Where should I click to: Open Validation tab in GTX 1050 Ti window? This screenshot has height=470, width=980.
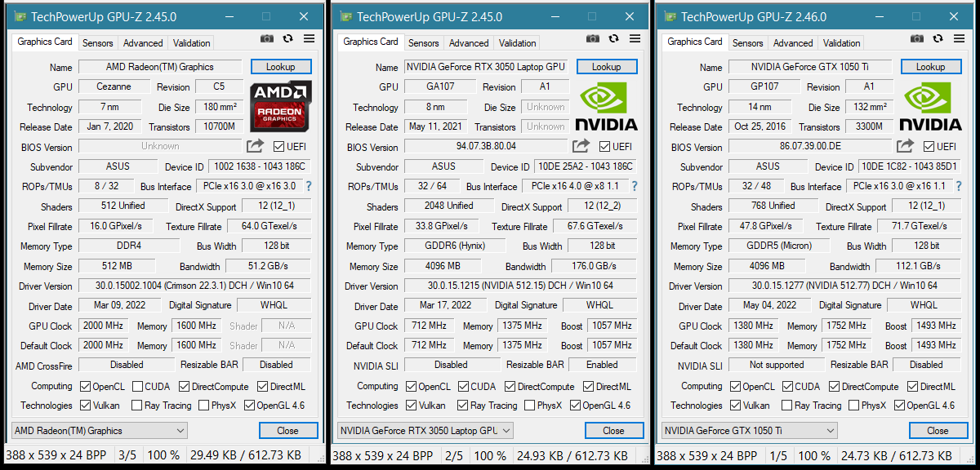pyautogui.click(x=842, y=43)
